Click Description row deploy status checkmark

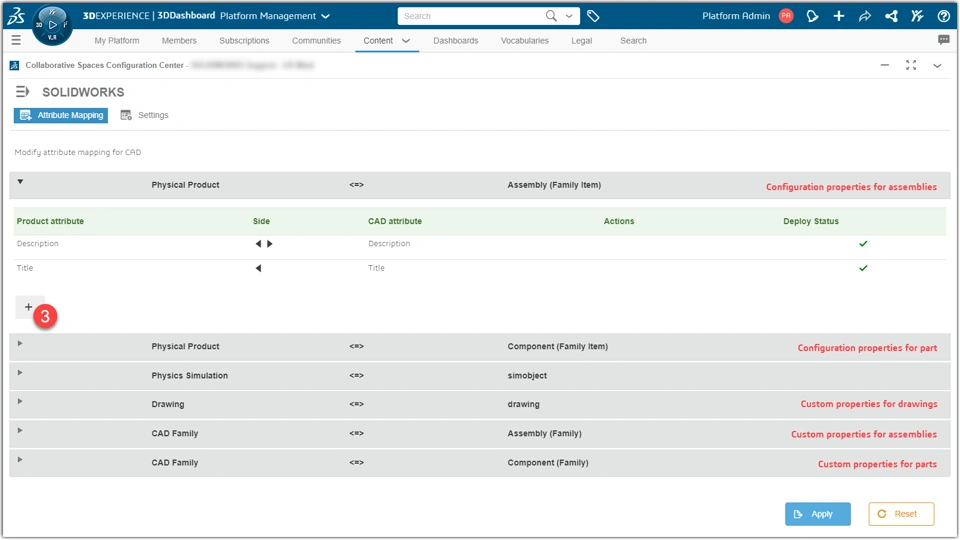pyautogui.click(x=863, y=244)
